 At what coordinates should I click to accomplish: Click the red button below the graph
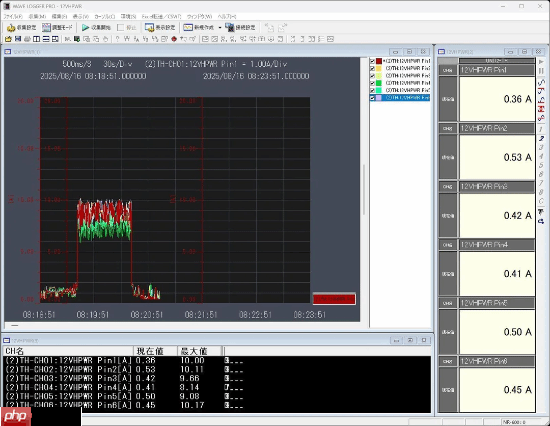[334, 299]
